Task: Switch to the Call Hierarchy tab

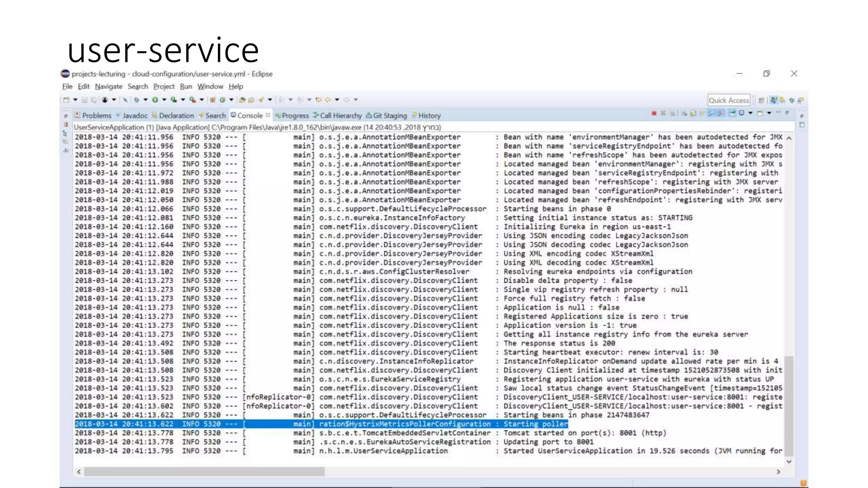Action: point(337,116)
